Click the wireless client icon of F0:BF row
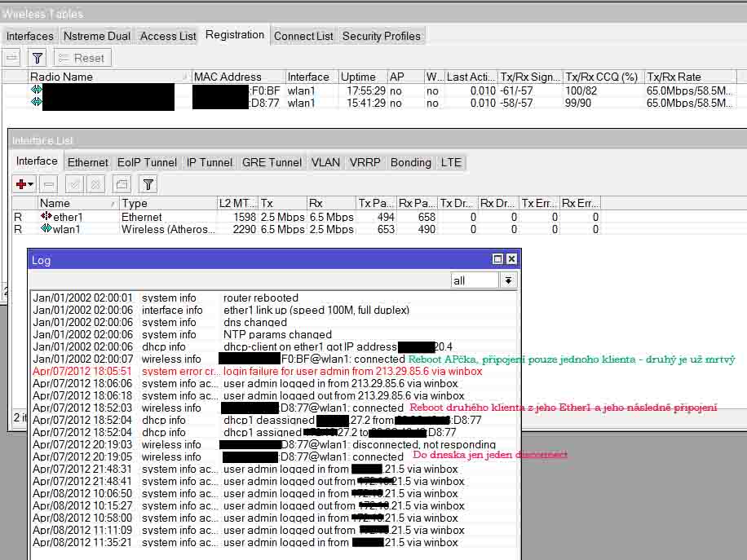Image resolution: width=747 pixels, height=560 pixels. (x=36, y=90)
